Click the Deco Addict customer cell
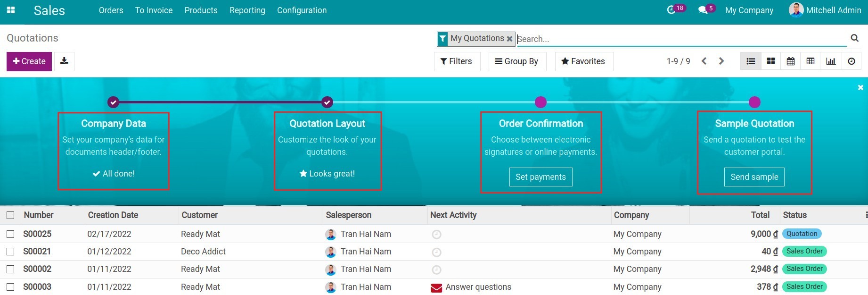The height and width of the screenshot is (295, 868). click(x=204, y=252)
